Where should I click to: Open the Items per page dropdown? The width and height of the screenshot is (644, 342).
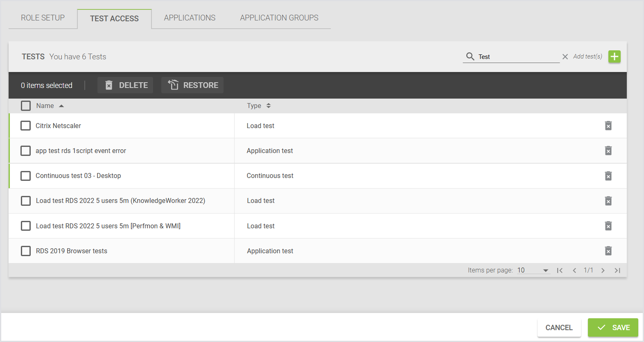[x=533, y=270]
